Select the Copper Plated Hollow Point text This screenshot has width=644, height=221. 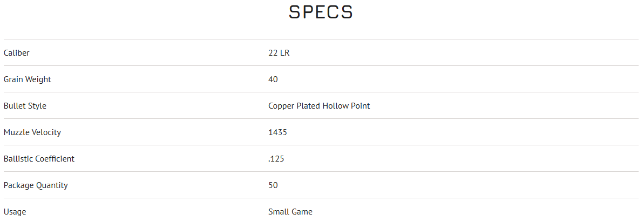click(319, 106)
